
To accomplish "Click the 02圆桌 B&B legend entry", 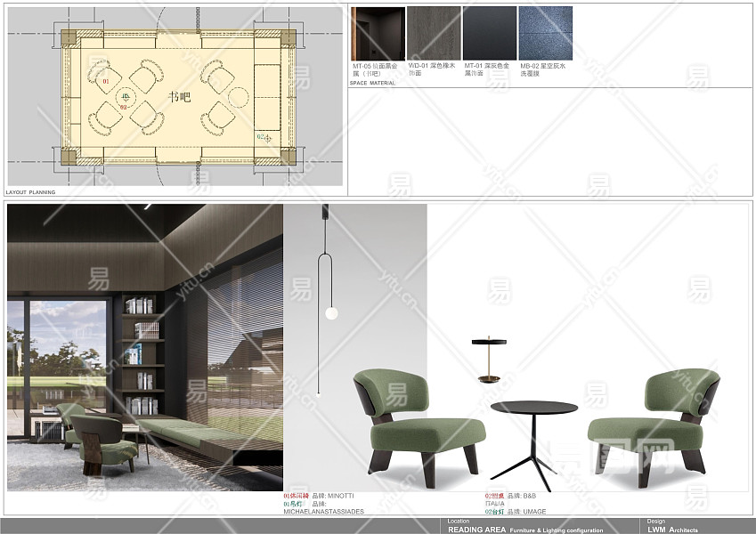I will 510,496.
